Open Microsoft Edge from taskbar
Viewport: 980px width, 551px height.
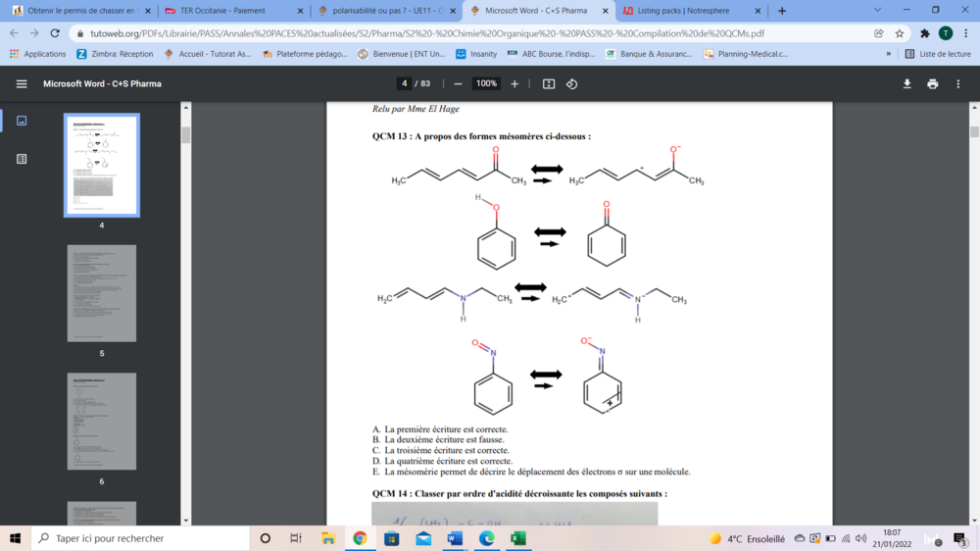[x=486, y=538]
